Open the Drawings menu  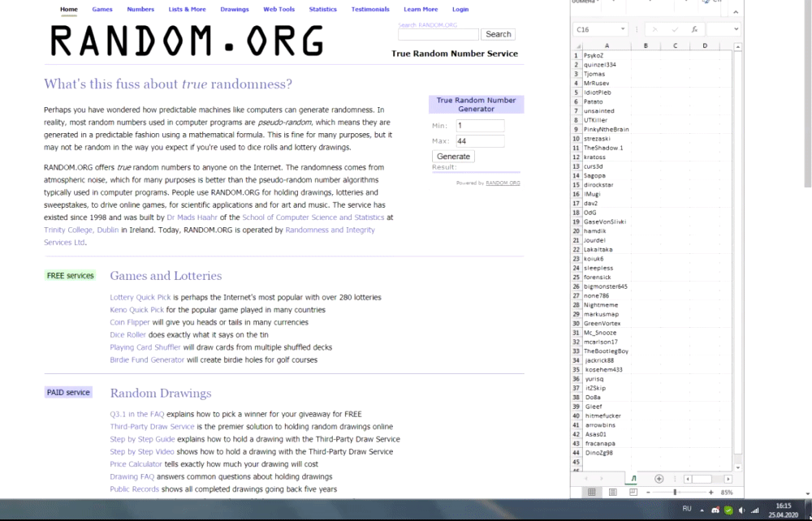(235, 9)
